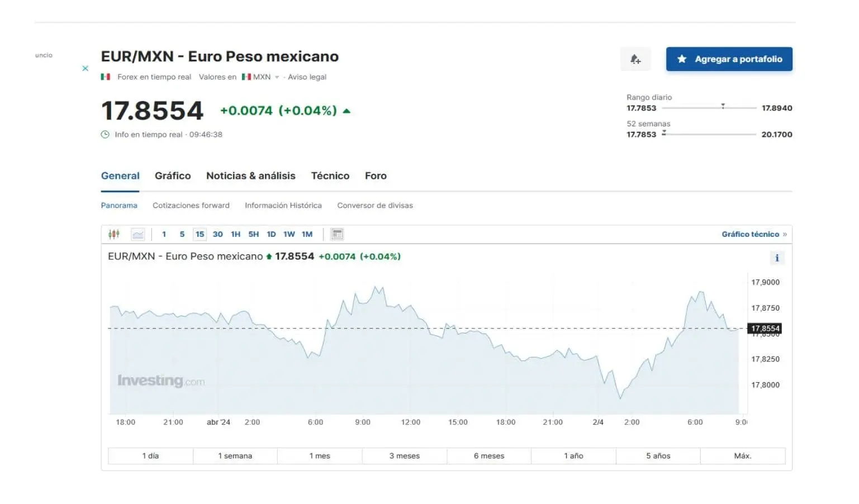Viewport: 859px width, 504px height.
Task: Choose the 1D chart interval
Action: [x=271, y=234]
